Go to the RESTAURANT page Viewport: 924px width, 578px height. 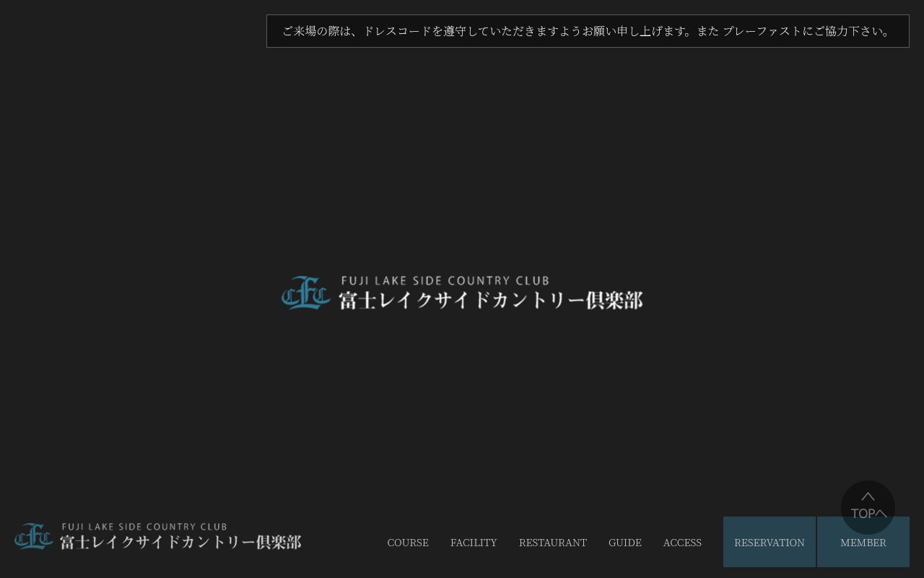553,543
